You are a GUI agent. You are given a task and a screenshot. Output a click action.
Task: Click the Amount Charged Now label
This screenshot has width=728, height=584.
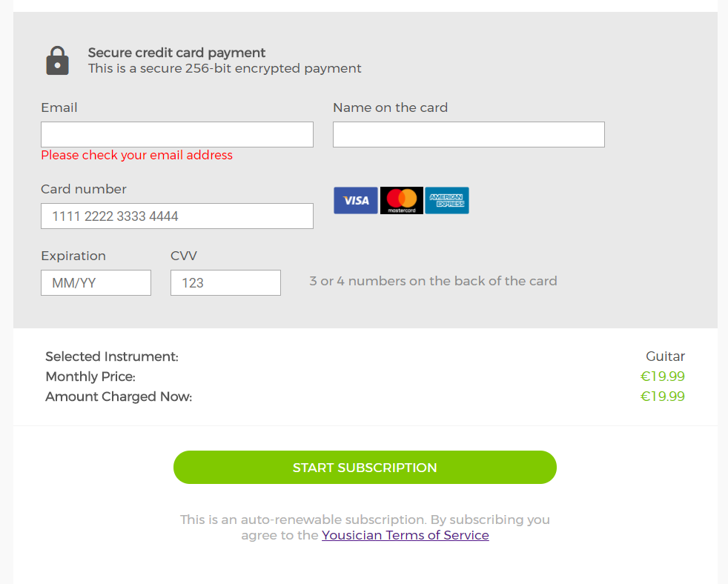tap(119, 396)
